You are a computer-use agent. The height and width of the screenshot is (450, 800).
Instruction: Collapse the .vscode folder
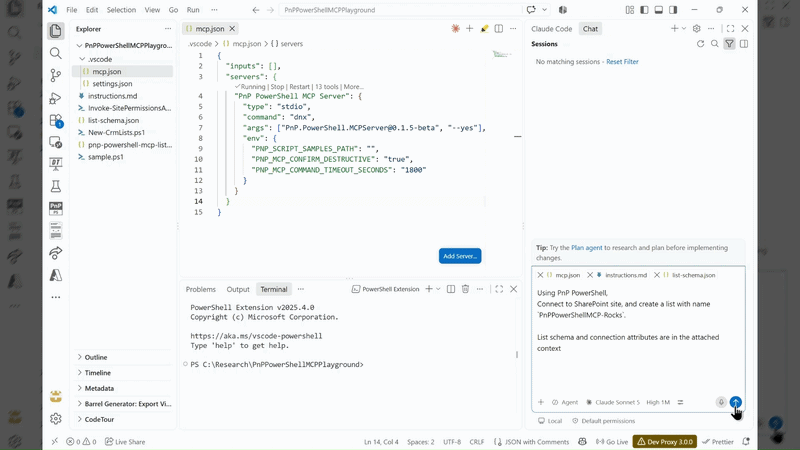click(82, 59)
